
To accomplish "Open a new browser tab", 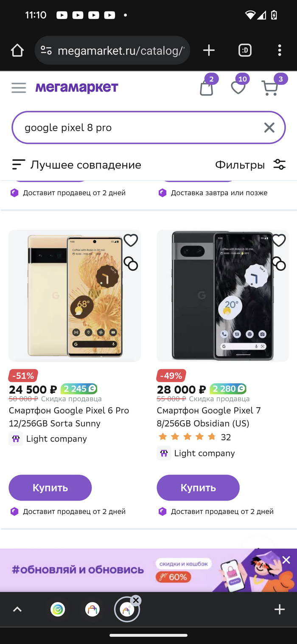I will coord(209,51).
